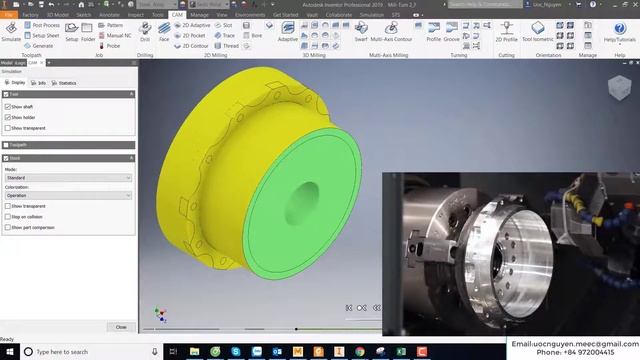Toggle Show shaft checkbox

point(7,107)
